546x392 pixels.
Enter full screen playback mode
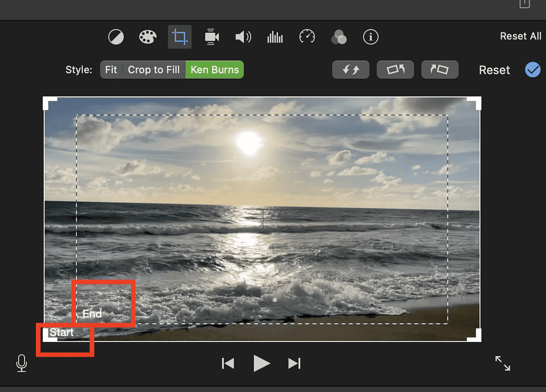click(502, 363)
